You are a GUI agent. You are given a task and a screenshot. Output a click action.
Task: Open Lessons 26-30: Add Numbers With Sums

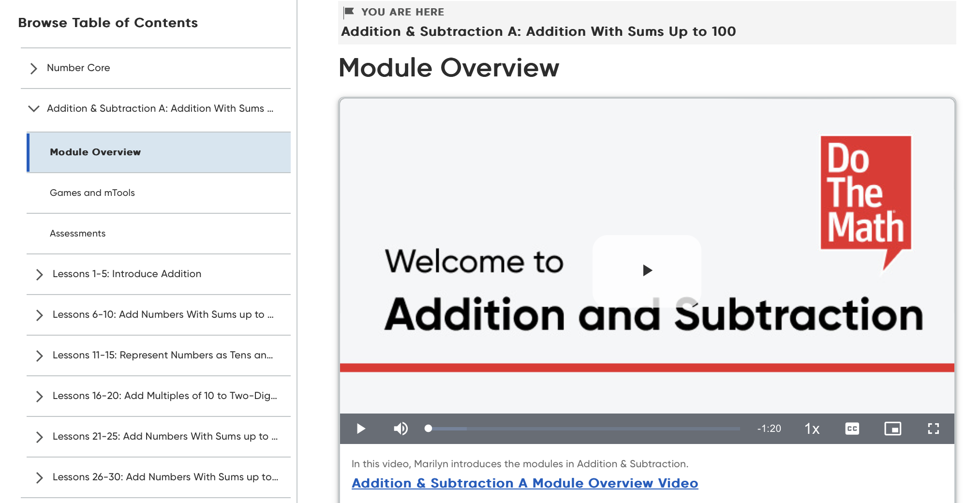pos(165,477)
